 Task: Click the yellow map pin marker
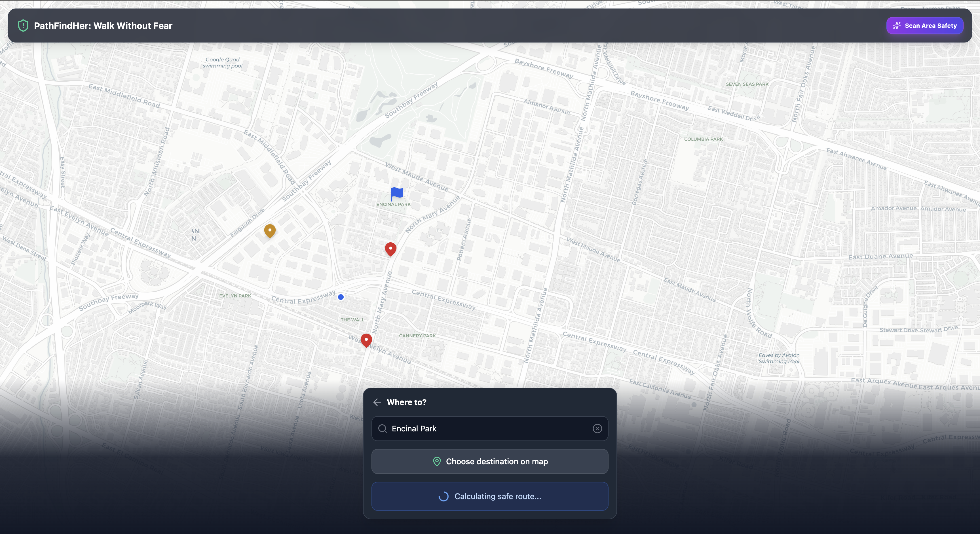pos(270,230)
